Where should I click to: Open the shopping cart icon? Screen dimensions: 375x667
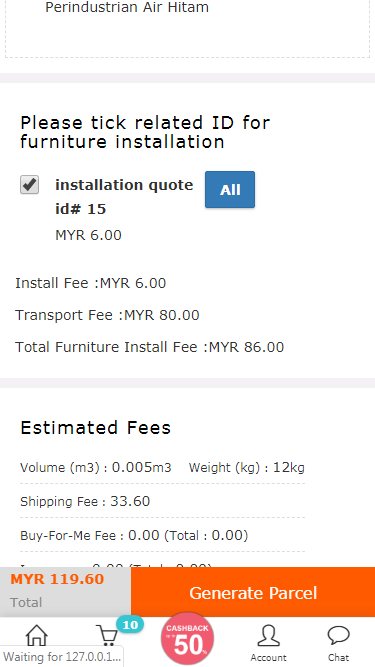click(107, 636)
